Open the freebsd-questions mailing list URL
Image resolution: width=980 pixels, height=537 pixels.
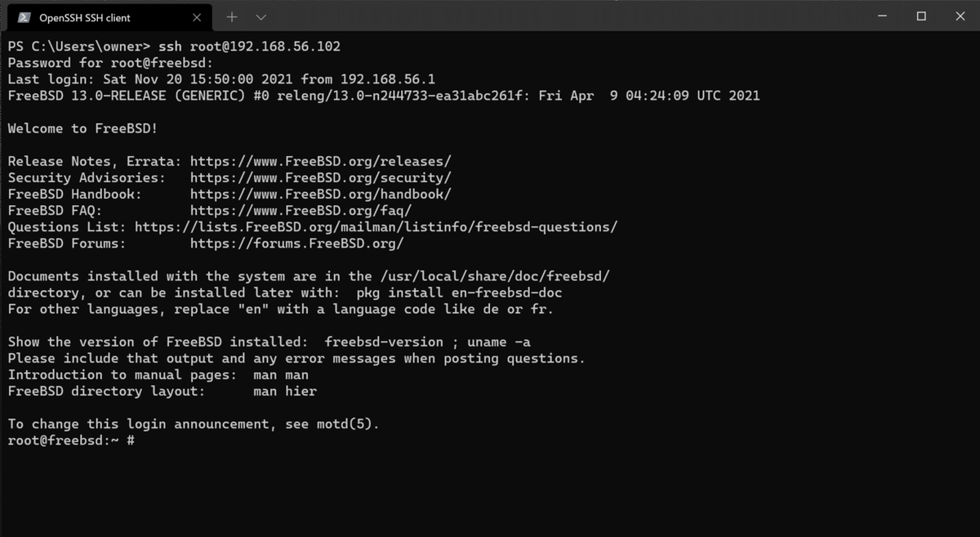pos(376,226)
